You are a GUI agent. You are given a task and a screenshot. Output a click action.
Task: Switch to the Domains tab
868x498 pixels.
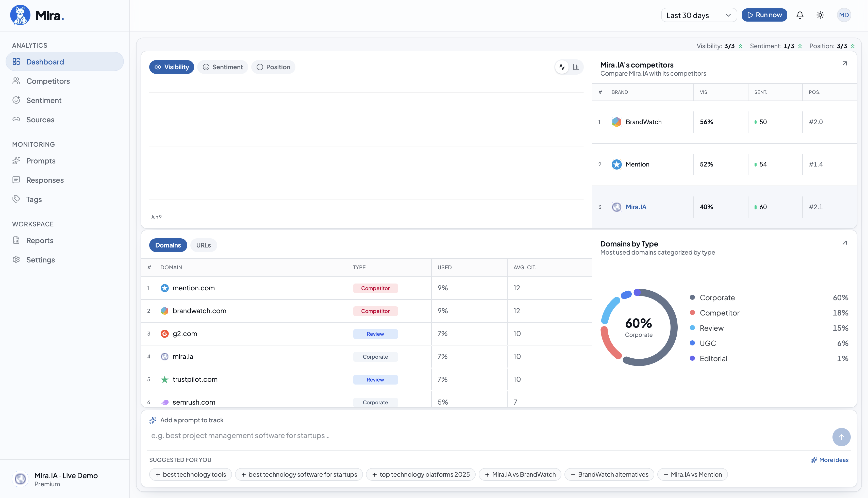coord(168,245)
